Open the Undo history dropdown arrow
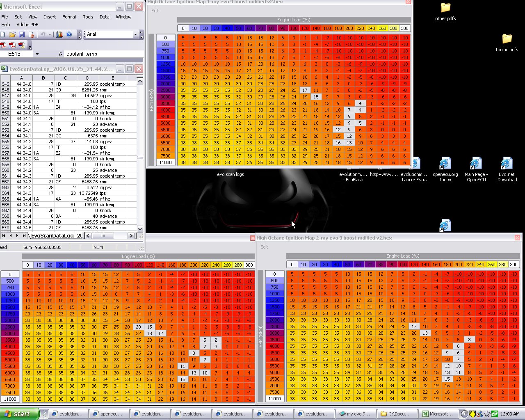 50,35
